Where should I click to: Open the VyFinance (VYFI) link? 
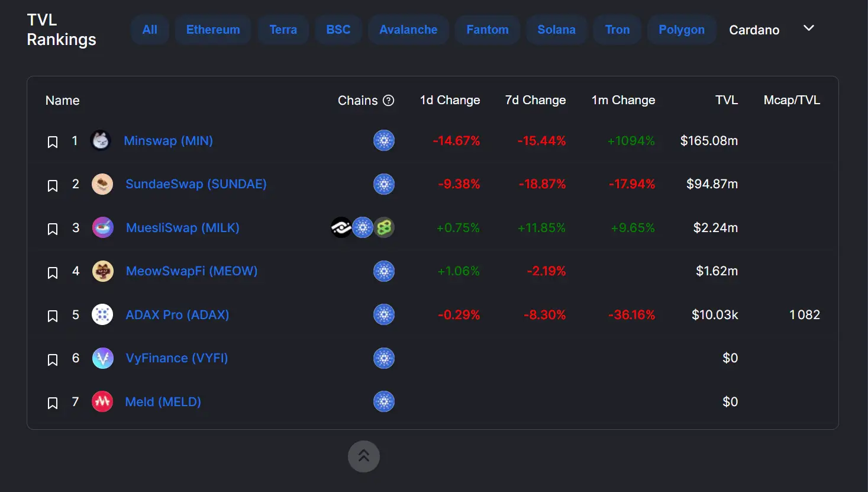point(176,358)
